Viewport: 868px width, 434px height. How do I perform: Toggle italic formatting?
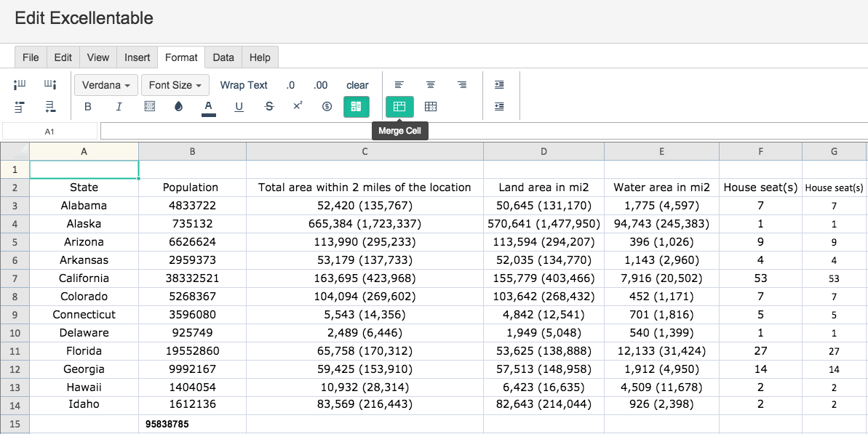(119, 107)
